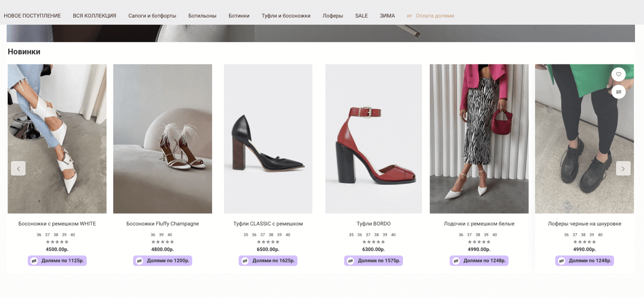
Task: Open Лоферы черные на шнуровке product image
Action: [584, 139]
